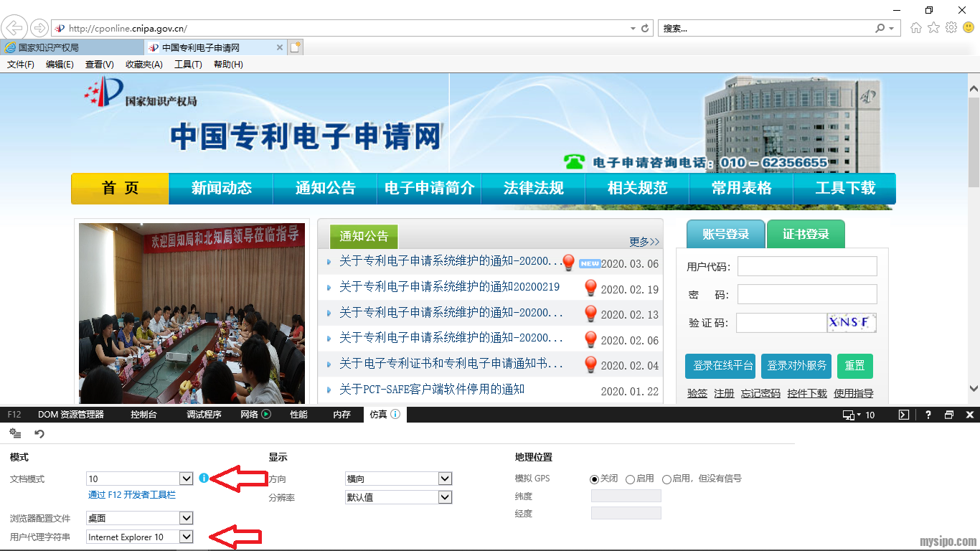Click the browser home icon
Screen dimensions: 980x551
915,28
